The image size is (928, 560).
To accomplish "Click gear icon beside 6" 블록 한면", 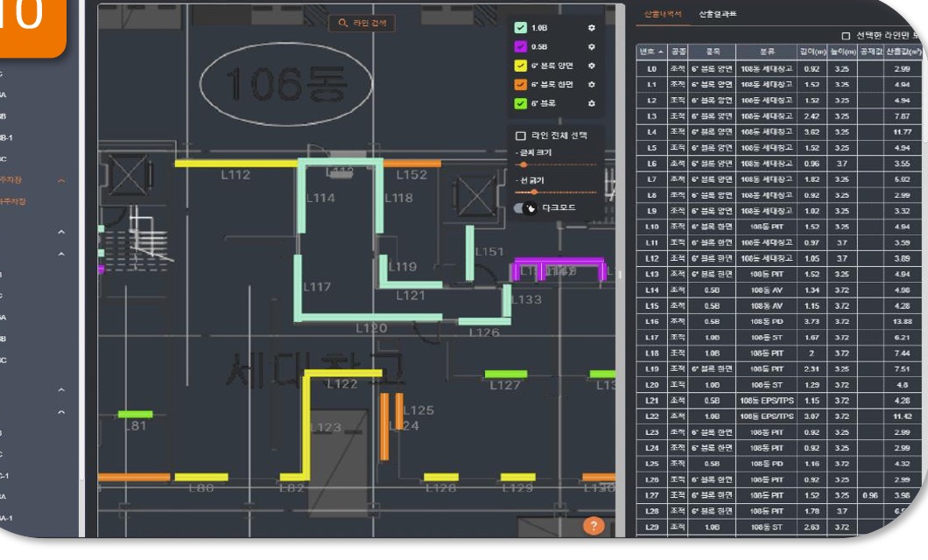I will pyautogui.click(x=591, y=85).
